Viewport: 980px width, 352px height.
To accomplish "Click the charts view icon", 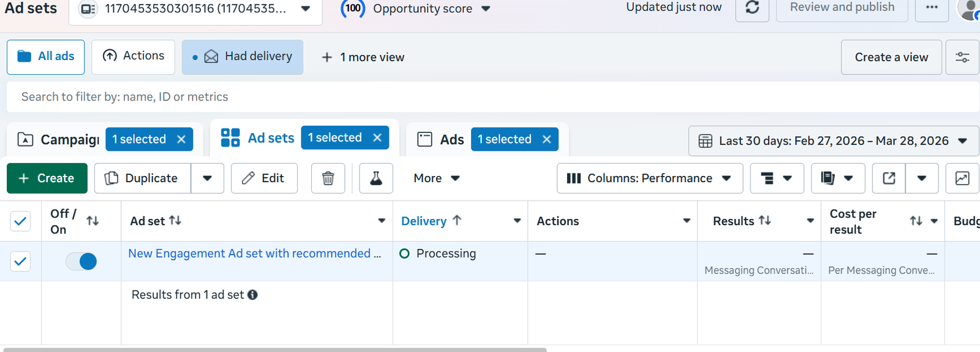I will [x=962, y=178].
